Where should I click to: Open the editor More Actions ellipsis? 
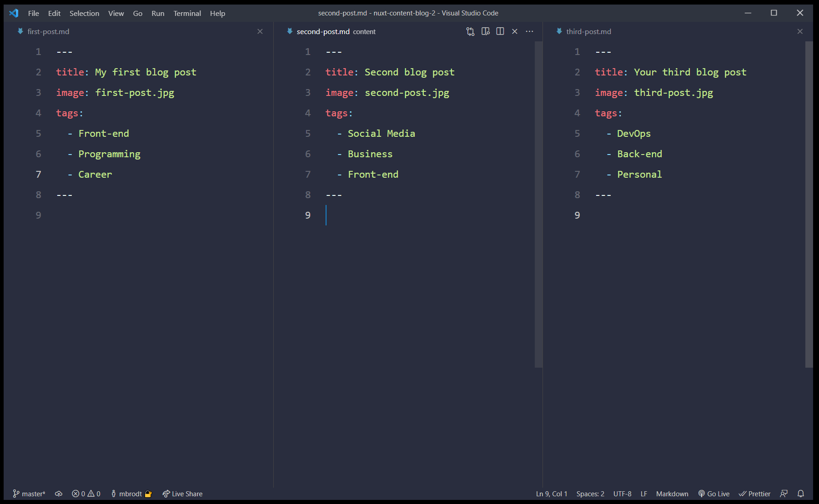[529, 31]
